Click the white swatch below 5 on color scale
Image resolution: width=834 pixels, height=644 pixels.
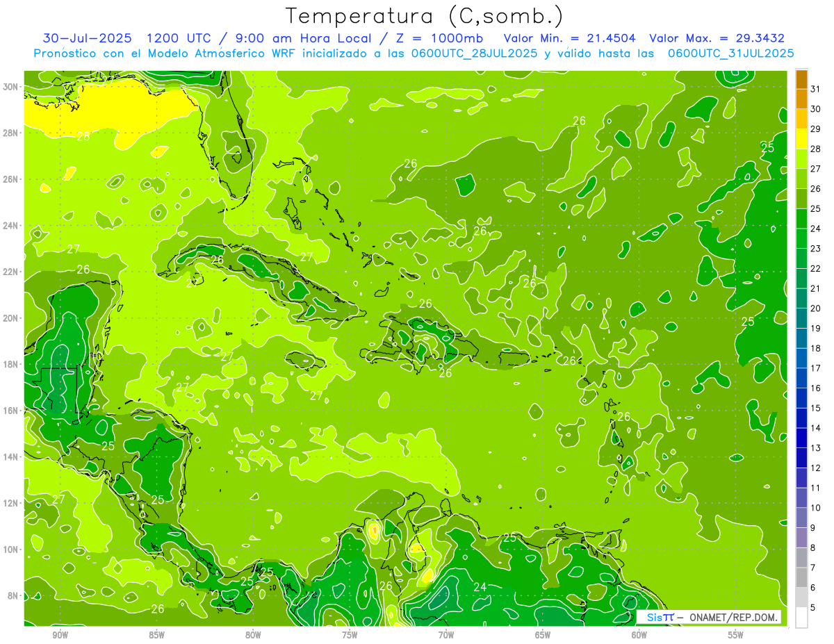801,618
